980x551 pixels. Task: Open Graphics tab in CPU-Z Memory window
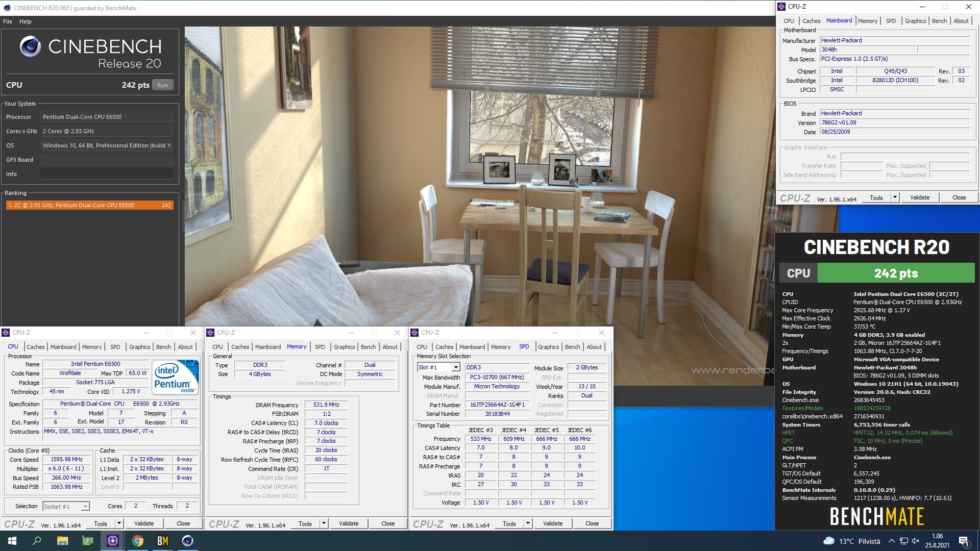point(345,347)
